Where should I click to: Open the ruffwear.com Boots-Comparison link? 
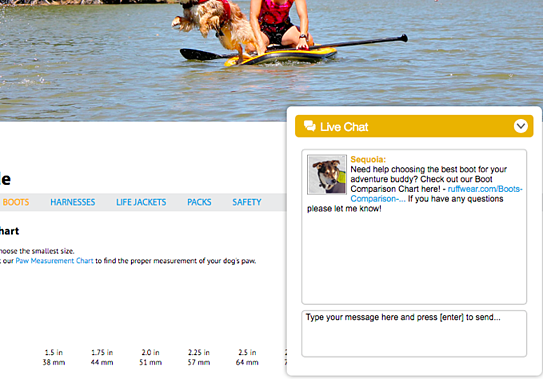point(436,194)
